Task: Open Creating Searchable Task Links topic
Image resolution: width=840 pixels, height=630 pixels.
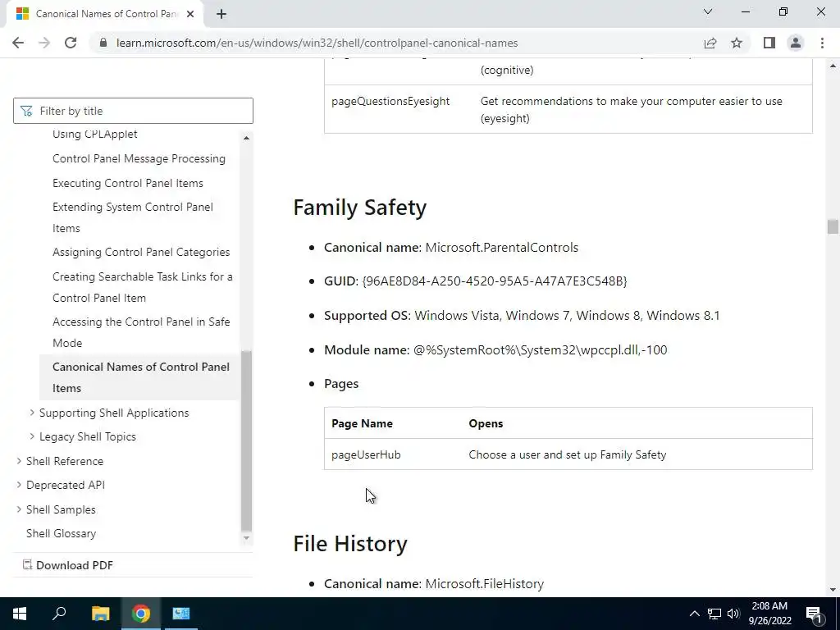Action: point(143,287)
